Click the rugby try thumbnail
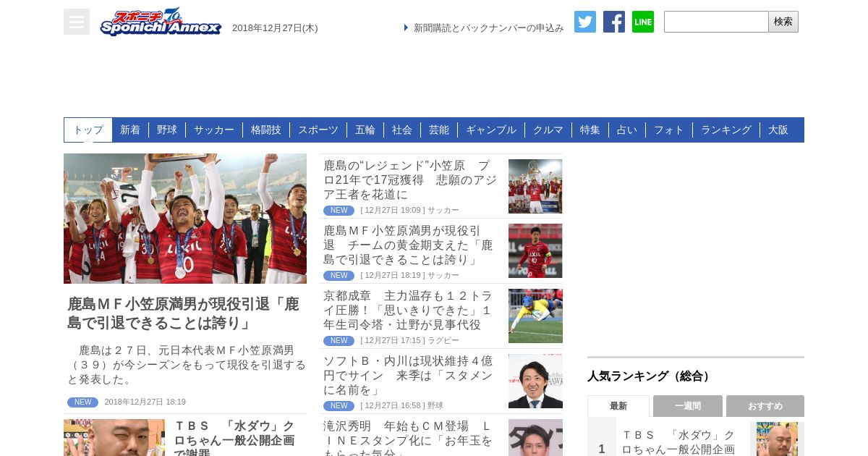The image size is (868, 456). pos(535,316)
